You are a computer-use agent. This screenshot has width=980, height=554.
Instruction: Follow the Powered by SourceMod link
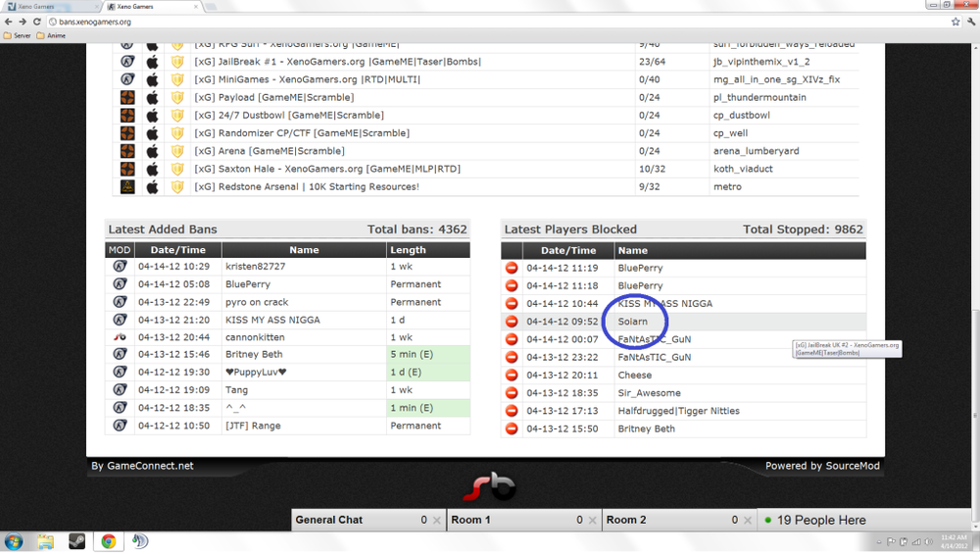click(x=822, y=466)
